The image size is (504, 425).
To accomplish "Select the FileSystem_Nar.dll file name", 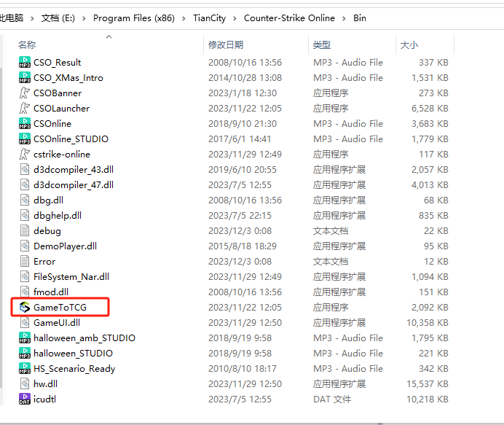I will (x=71, y=277).
